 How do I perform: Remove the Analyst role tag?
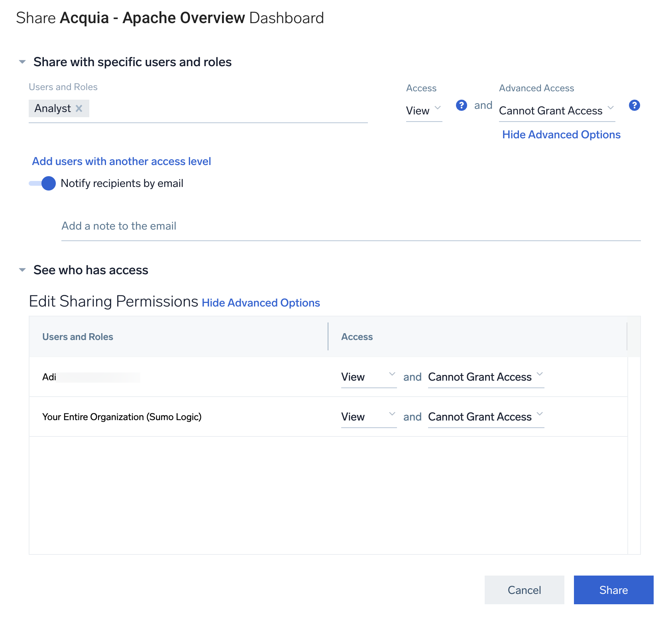[x=79, y=108]
